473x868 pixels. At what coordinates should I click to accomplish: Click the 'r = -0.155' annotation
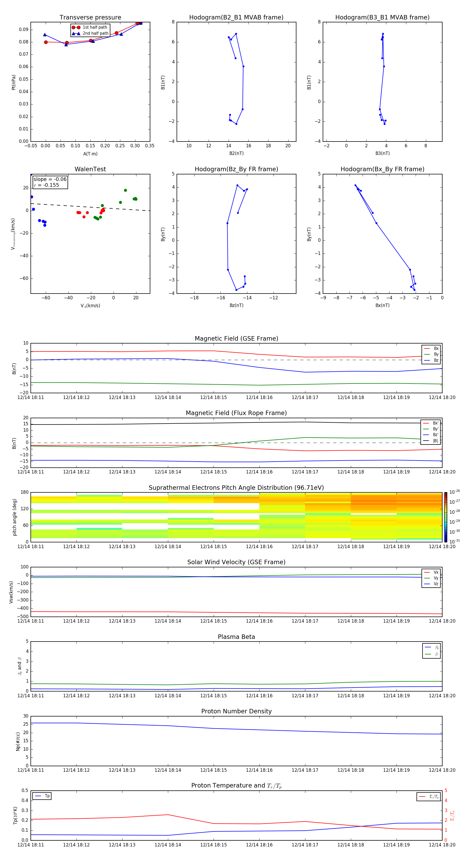pyautogui.click(x=47, y=185)
